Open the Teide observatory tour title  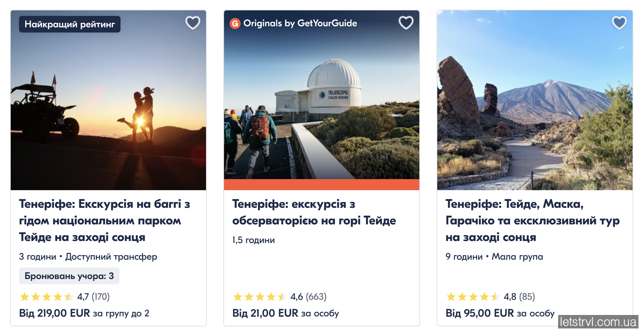coord(314,212)
